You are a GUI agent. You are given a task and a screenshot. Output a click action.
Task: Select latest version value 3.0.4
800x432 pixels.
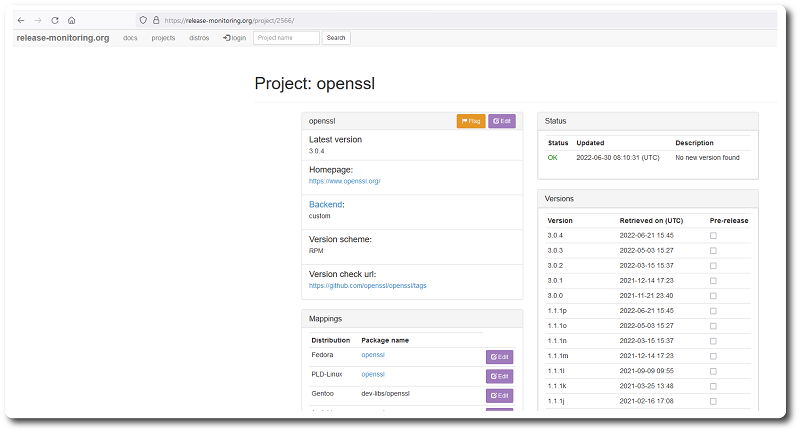pos(316,151)
